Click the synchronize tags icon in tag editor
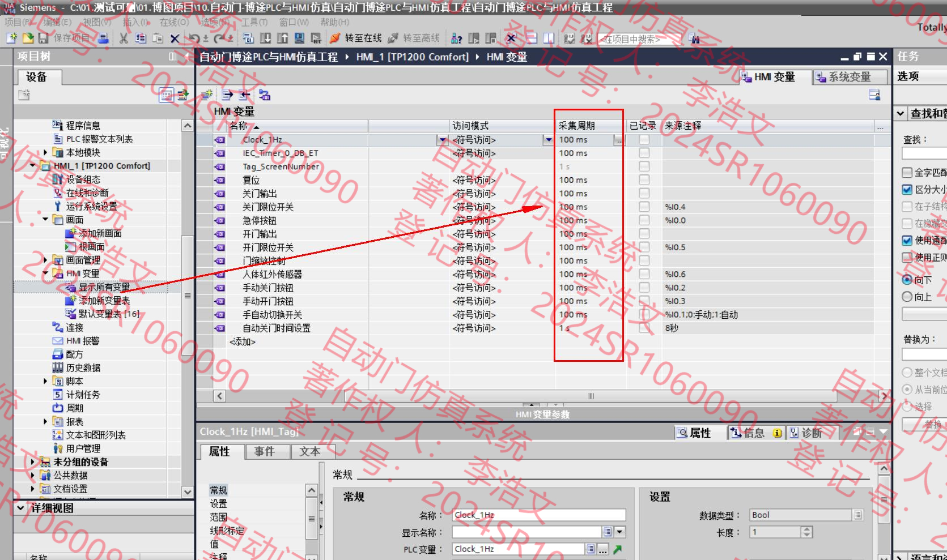The image size is (947, 560). (265, 95)
